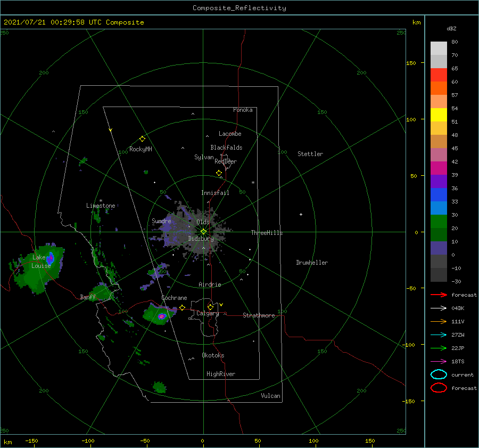Select the light blue 33-30 dBZ band
479x448 pixels.
coord(439,208)
